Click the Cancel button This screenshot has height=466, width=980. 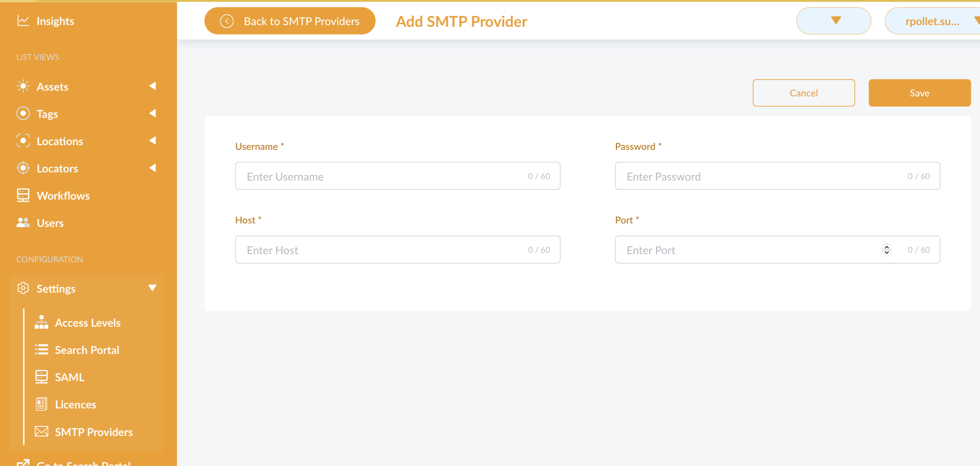tap(803, 93)
